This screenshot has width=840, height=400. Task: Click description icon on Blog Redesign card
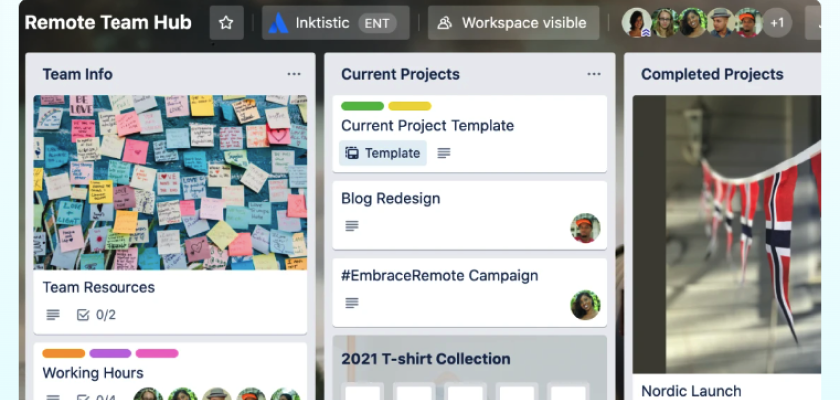(x=351, y=226)
